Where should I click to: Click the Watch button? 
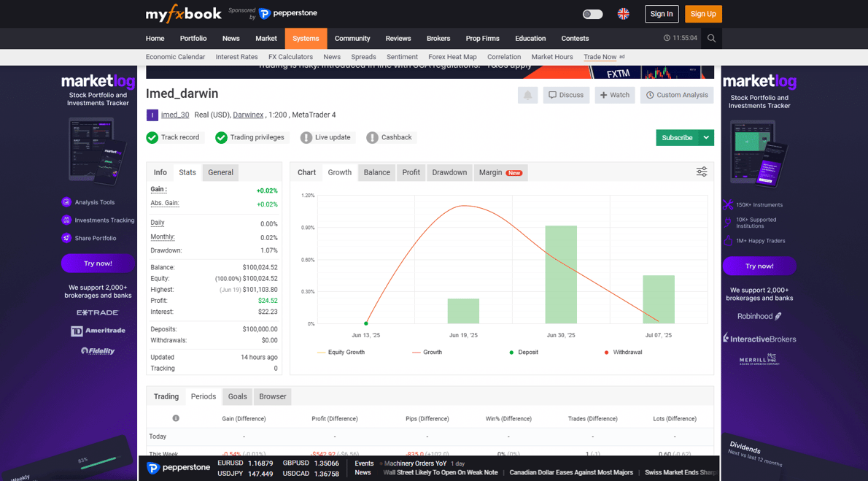(614, 96)
